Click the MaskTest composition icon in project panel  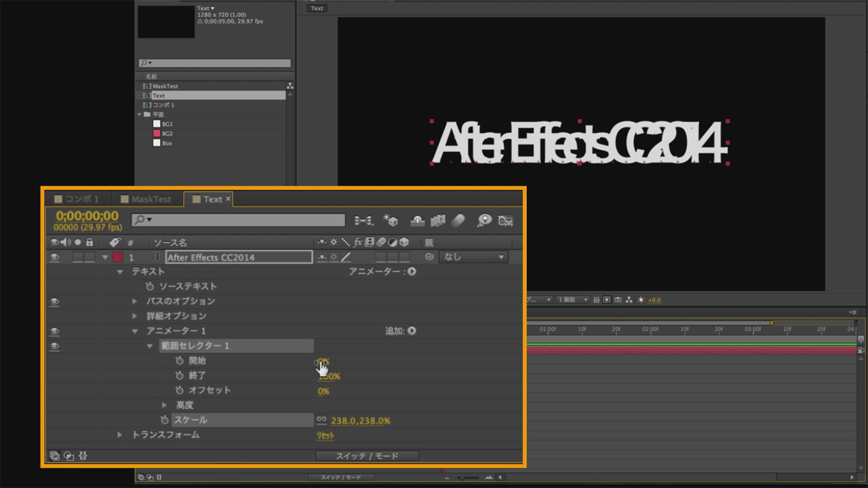146,86
